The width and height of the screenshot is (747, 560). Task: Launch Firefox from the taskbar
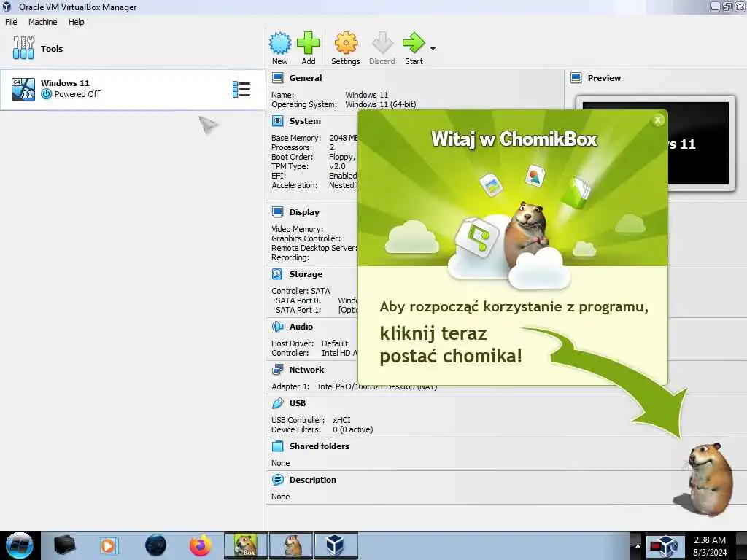pyautogui.click(x=201, y=545)
